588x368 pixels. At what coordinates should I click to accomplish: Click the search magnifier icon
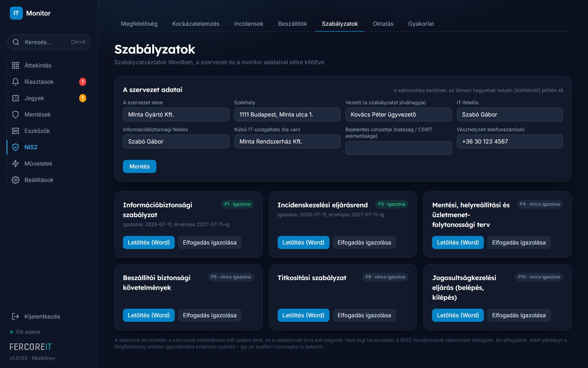point(16,42)
